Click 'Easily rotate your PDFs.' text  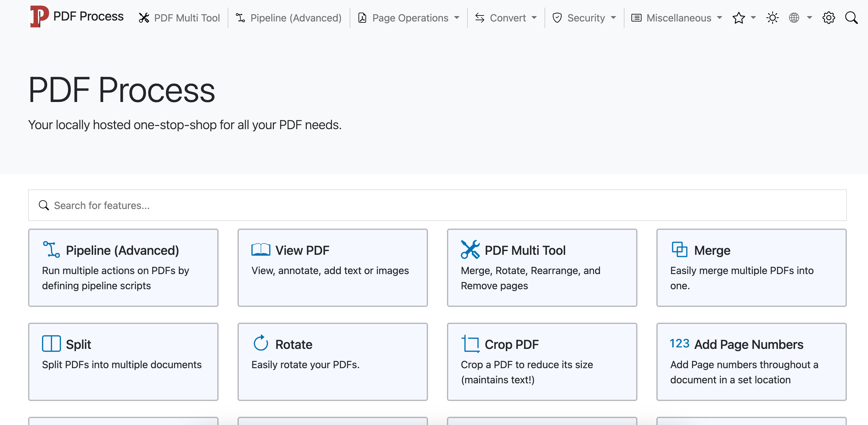(305, 364)
